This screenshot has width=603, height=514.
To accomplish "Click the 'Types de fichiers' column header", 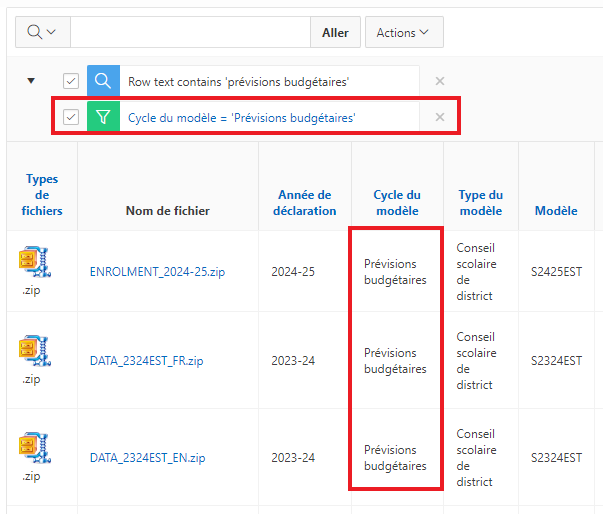I will coord(42,195).
